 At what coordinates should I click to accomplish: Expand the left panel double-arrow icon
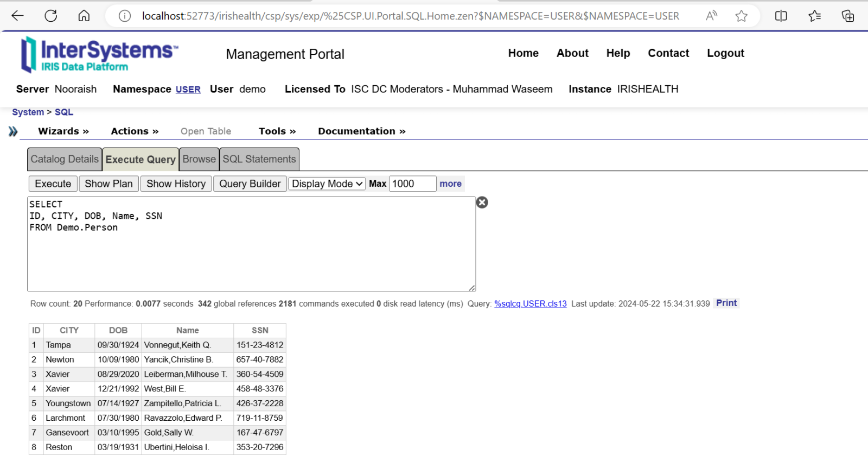tap(13, 131)
